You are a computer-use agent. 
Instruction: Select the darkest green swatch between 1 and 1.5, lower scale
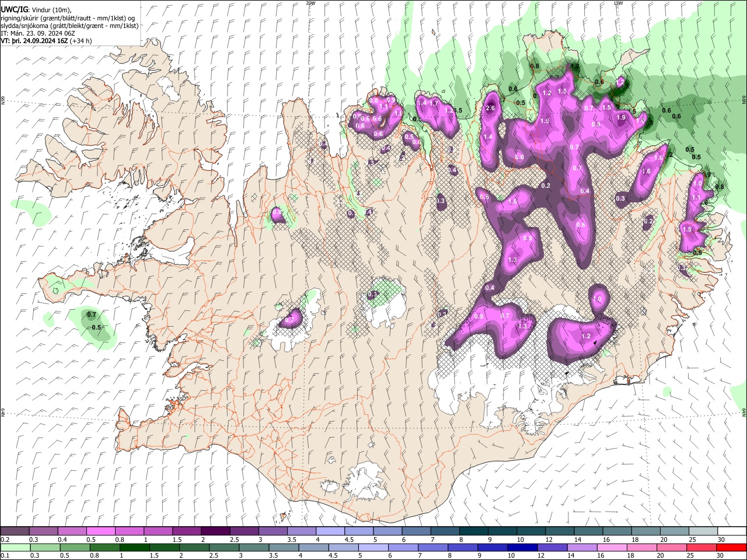coord(135,547)
